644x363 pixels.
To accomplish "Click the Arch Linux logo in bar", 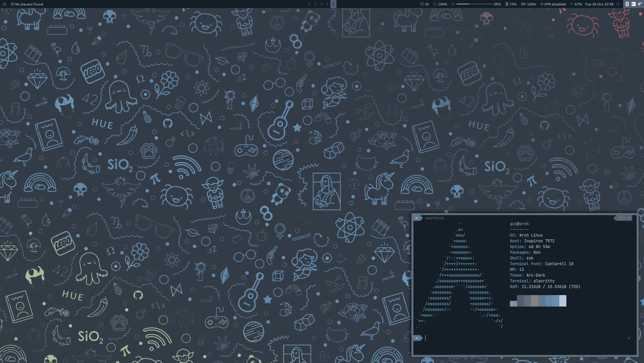I will (x=4, y=4).
